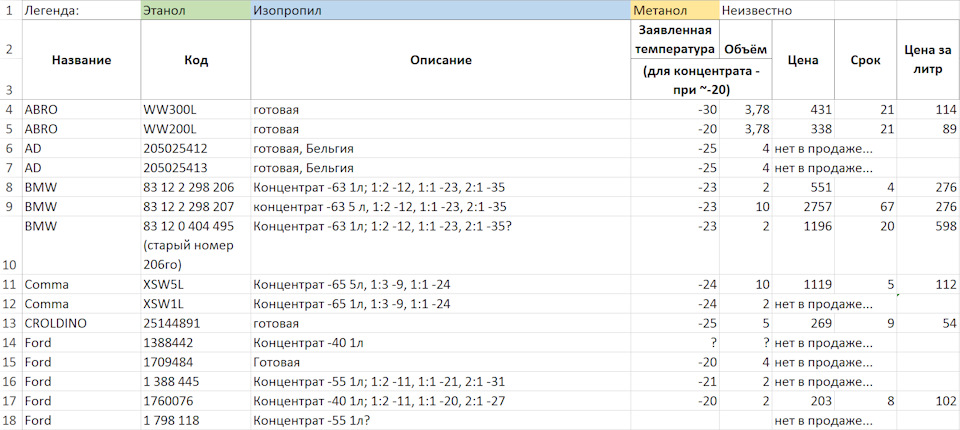Select the Ford code cell 1760076
This screenshot has width=960, height=430.
coord(196,401)
